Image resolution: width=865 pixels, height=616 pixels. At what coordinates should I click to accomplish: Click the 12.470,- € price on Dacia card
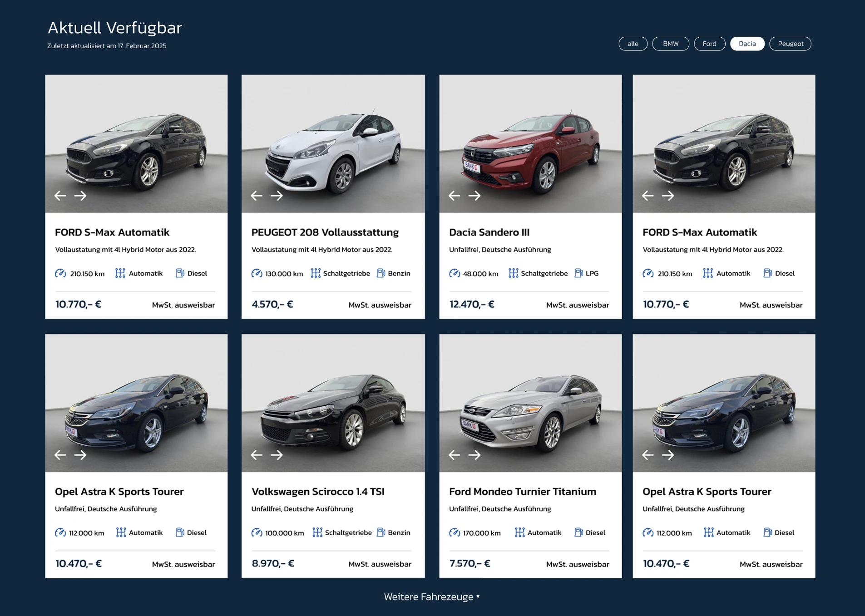472,304
